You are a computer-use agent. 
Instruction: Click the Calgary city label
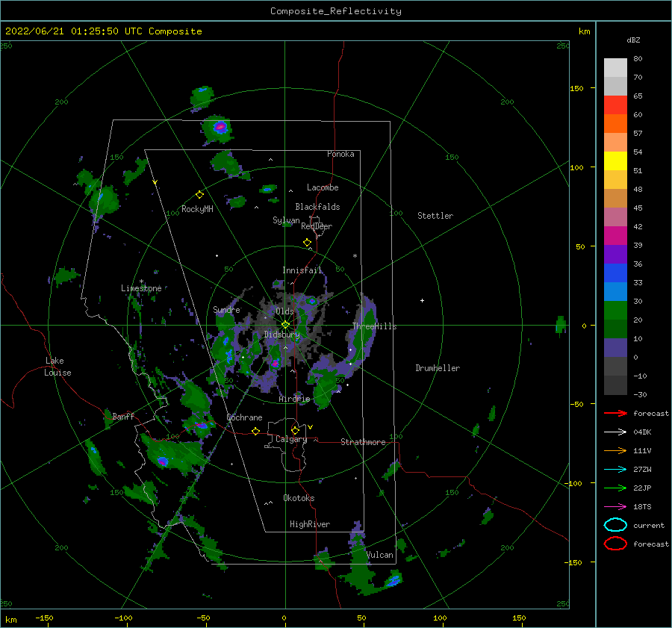point(291,439)
